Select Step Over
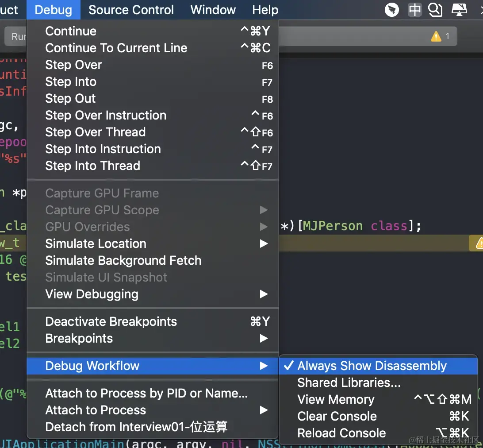The width and height of the screenshot is (483, 448). 153,65
